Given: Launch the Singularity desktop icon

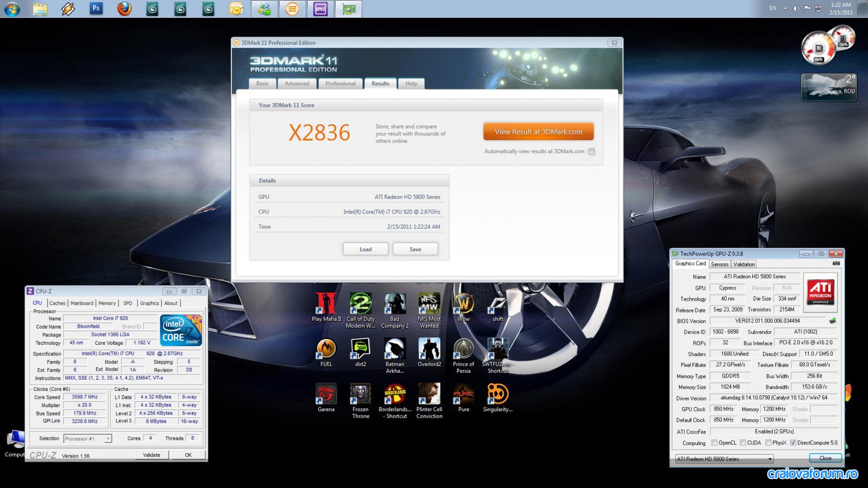Looking at the screenshot, I should click(x=498, y=398).
